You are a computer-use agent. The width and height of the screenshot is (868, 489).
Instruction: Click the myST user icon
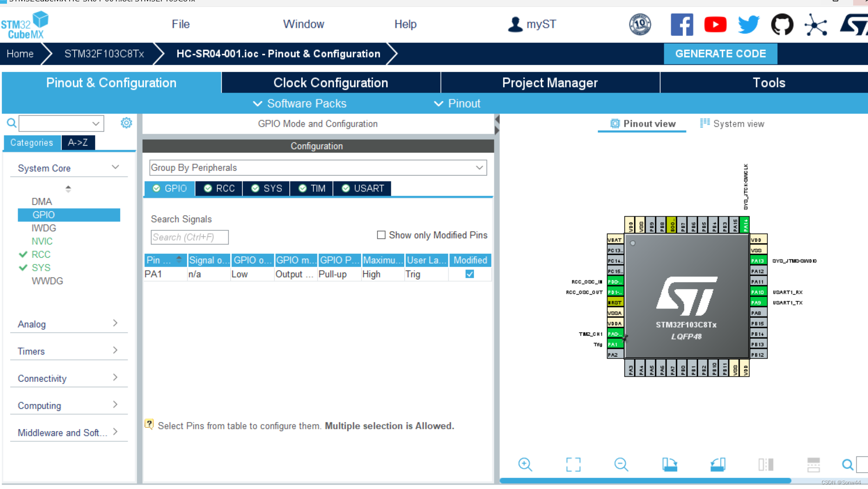coord(515,24)
